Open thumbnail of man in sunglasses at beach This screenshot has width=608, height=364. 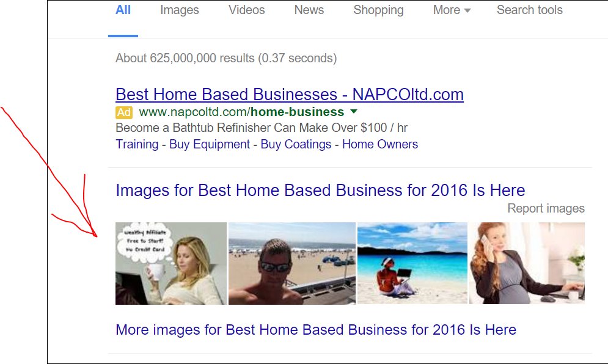pyautogui.click(x=292, y=263)
